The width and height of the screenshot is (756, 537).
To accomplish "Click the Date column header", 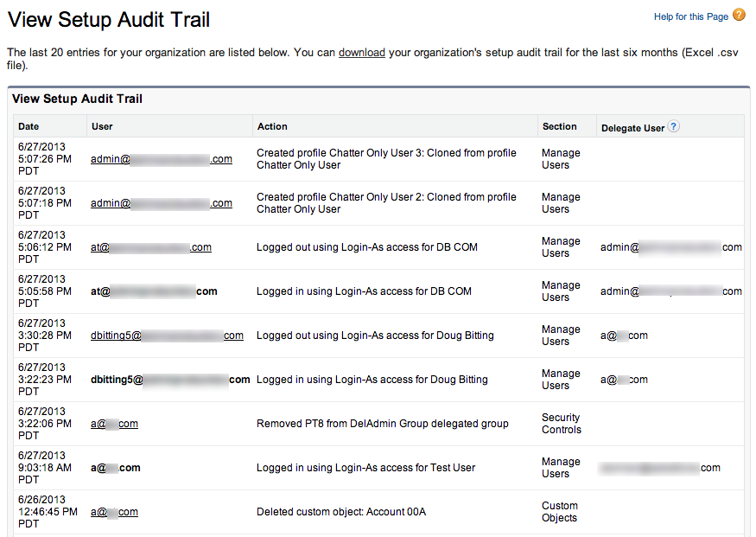I will (x=27, y=126).
